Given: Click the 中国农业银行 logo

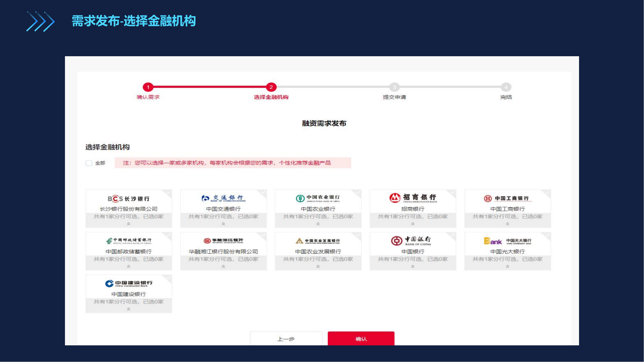Looking at the screenshot, I should 318,198.
